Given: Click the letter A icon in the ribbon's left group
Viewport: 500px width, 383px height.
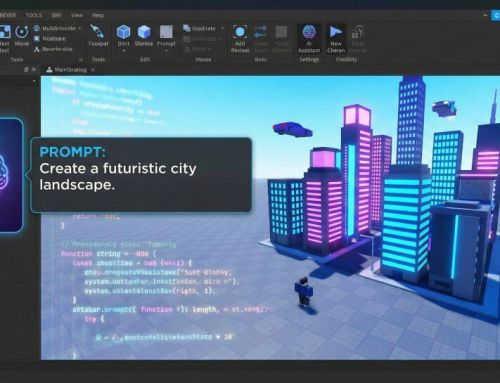Looking at the screenshot, I should coord(37,49).
